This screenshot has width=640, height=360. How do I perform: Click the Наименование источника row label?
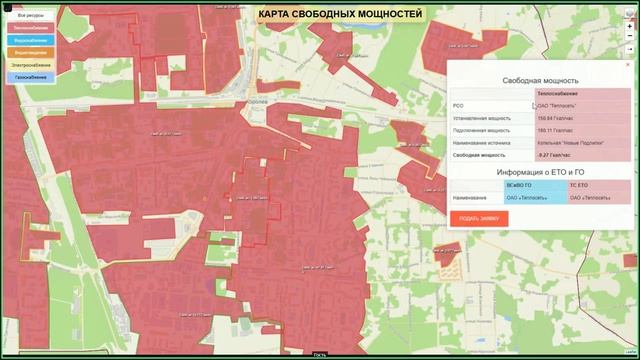pyautogui.click(x=481, y=143)
